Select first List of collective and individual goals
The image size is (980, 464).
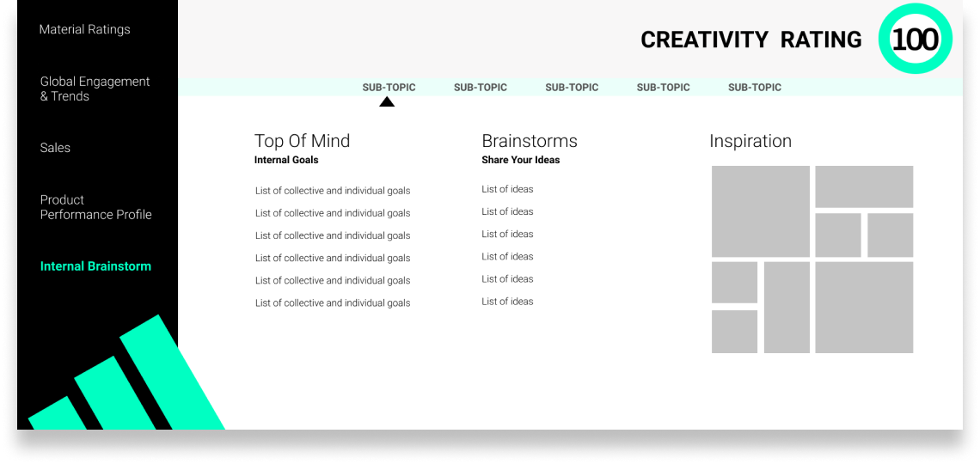pos(333,191)
